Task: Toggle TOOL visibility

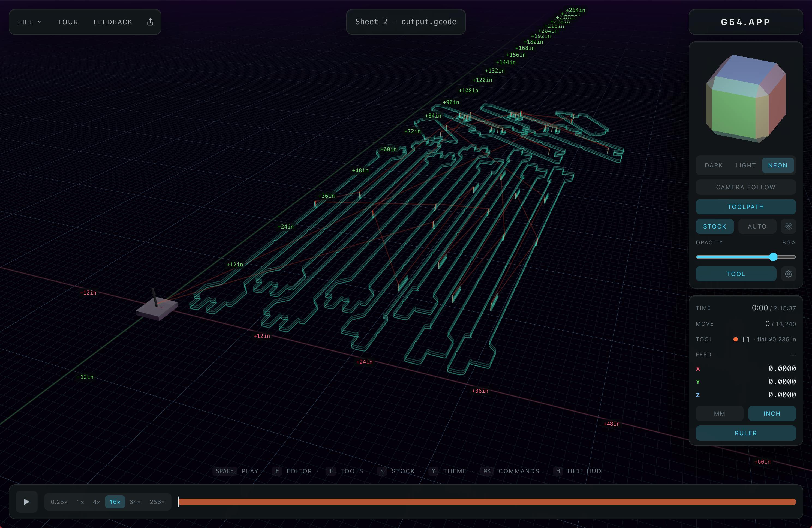Action: click(736, 274)
